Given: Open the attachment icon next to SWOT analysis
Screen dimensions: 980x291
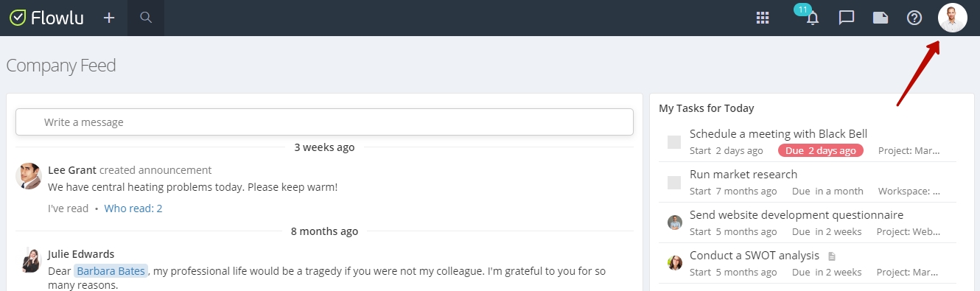Looking at the screenshot, I should (x=832, y=256).
